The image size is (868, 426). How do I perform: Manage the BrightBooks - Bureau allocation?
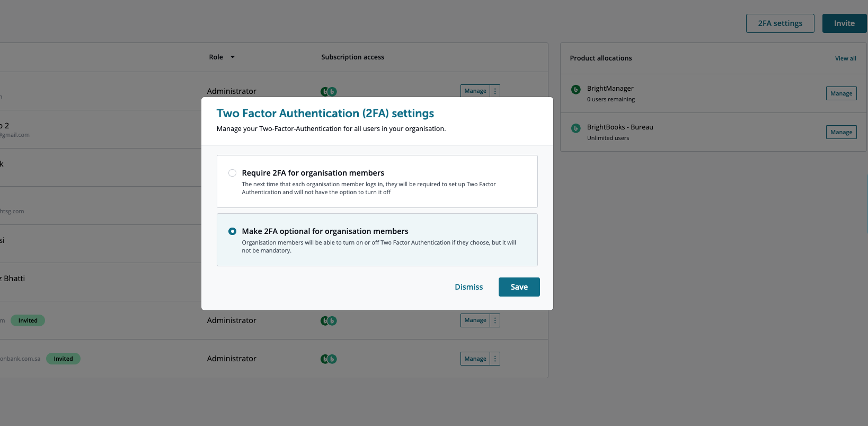(x=841, y=132)
